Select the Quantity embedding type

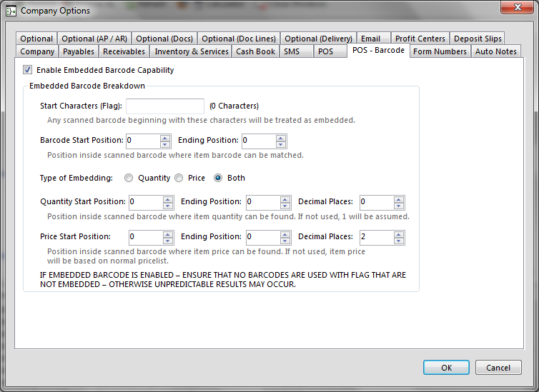tap(129, 178)
